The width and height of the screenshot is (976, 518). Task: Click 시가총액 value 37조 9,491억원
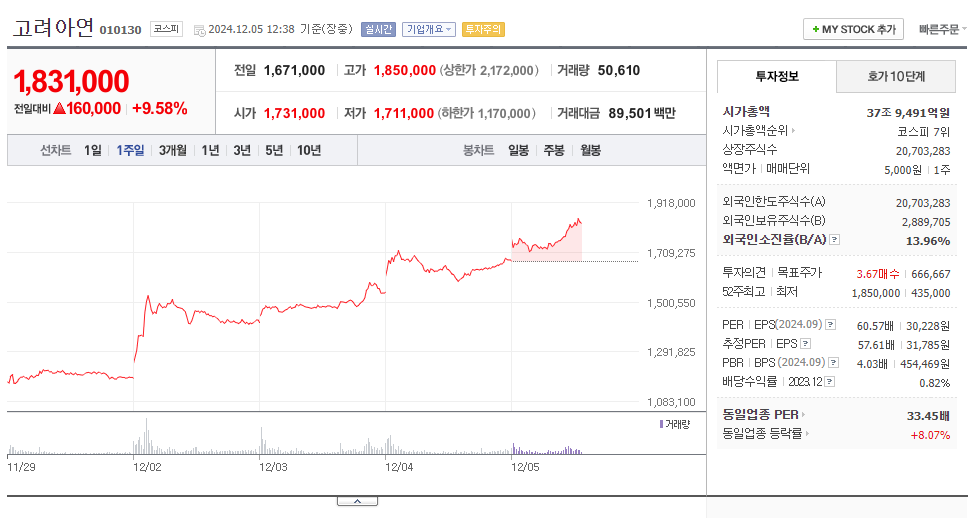[908, 113]
